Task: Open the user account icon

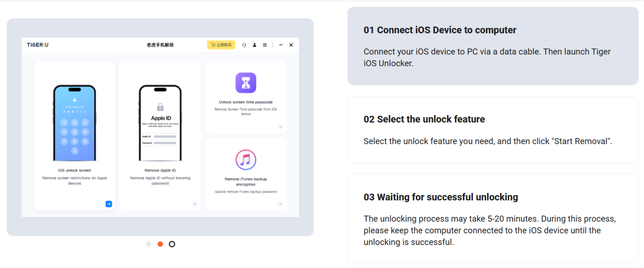Action: click(x=254, y=45)
